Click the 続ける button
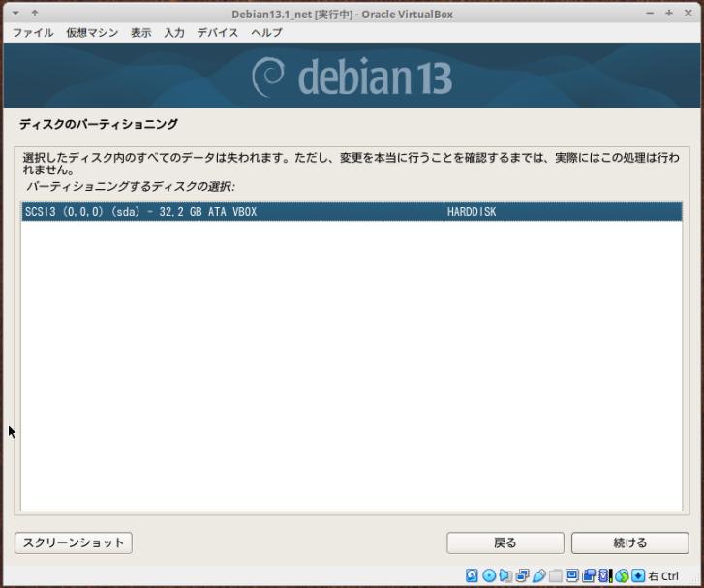Image resolution: width=704 pixels, height=588 pixels. 629,542
